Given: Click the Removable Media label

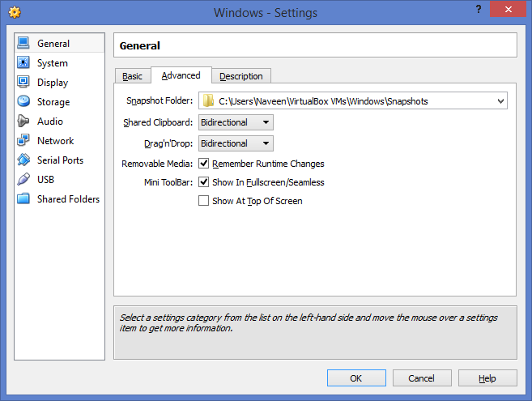Looking at the screenshot, I should (157, 164).
